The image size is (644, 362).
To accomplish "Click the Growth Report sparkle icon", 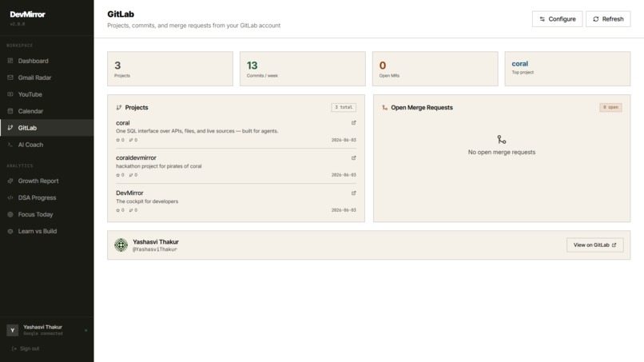I will click(10, 181).
